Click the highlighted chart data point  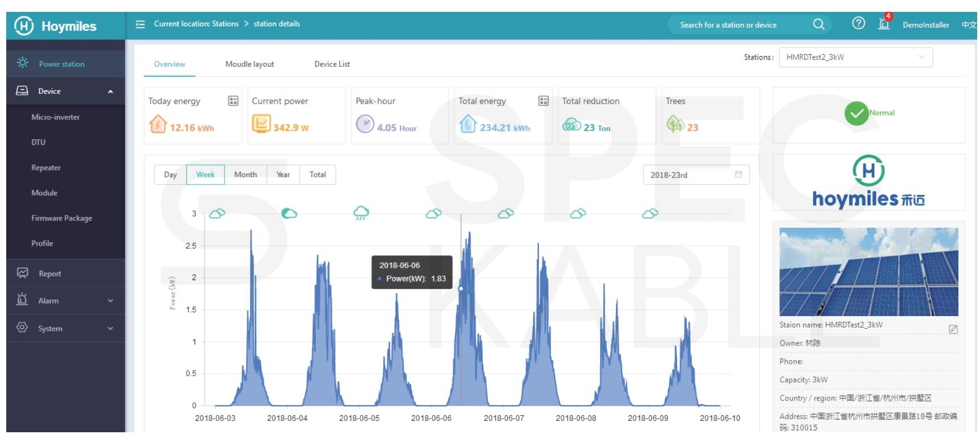(x=461, y=288)
